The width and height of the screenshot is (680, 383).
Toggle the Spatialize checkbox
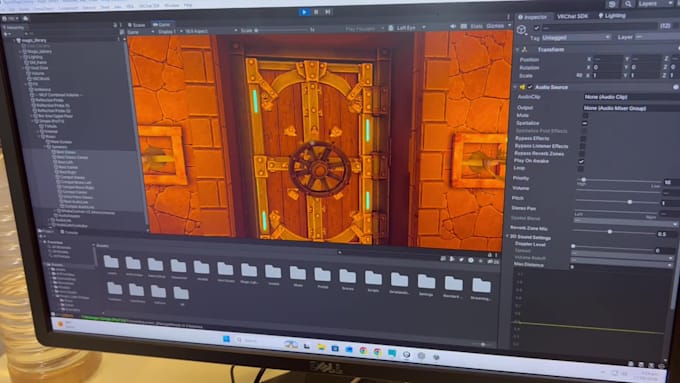tap(585, 123)
